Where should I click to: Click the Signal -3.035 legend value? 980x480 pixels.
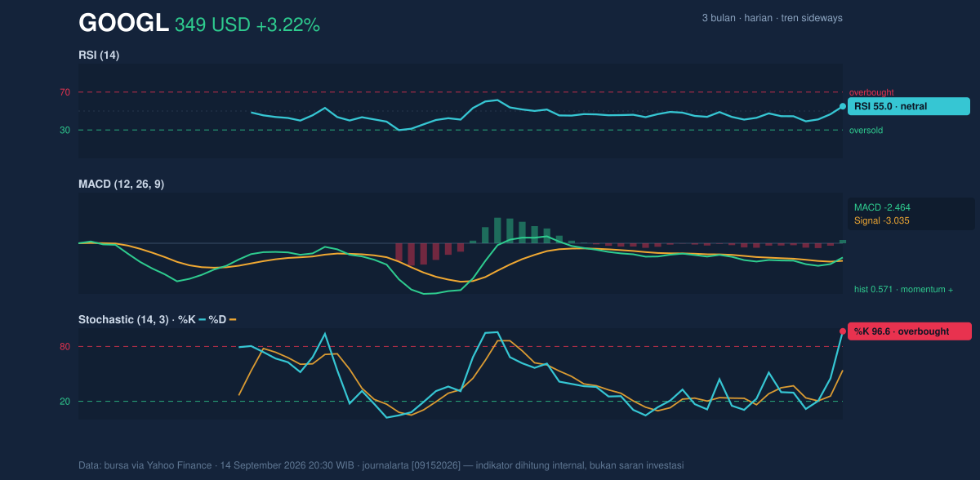coord(882,220)
